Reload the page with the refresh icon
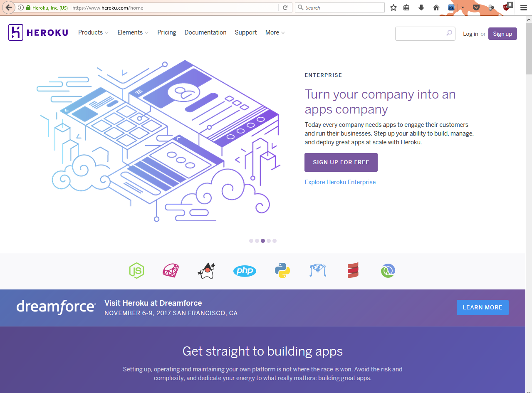 point(285,7)
